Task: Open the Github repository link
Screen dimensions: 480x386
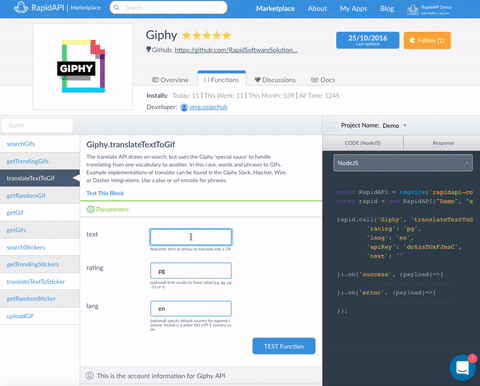Action: 236,50
